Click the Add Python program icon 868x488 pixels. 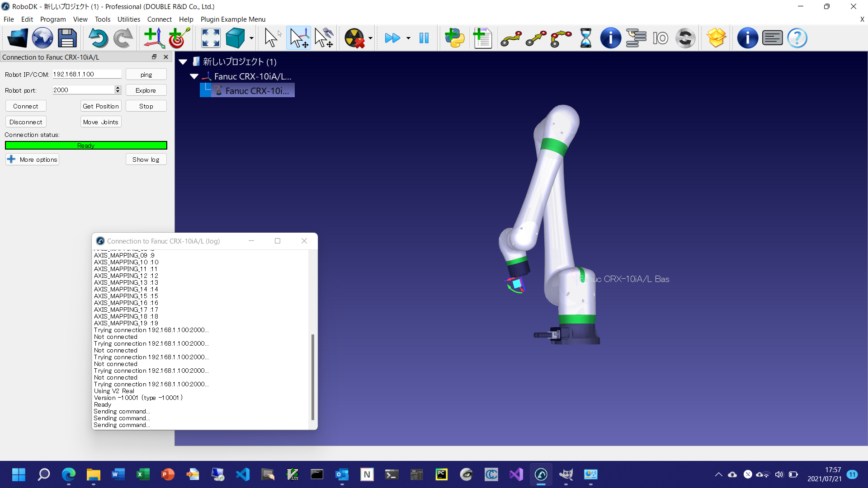coord(455,38)
